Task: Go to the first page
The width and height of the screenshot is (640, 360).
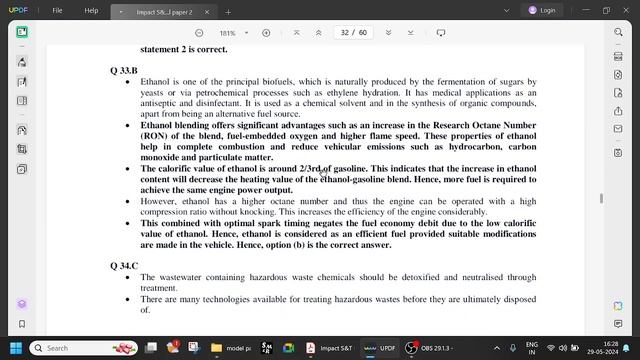Action: click(x=297, y=33)
